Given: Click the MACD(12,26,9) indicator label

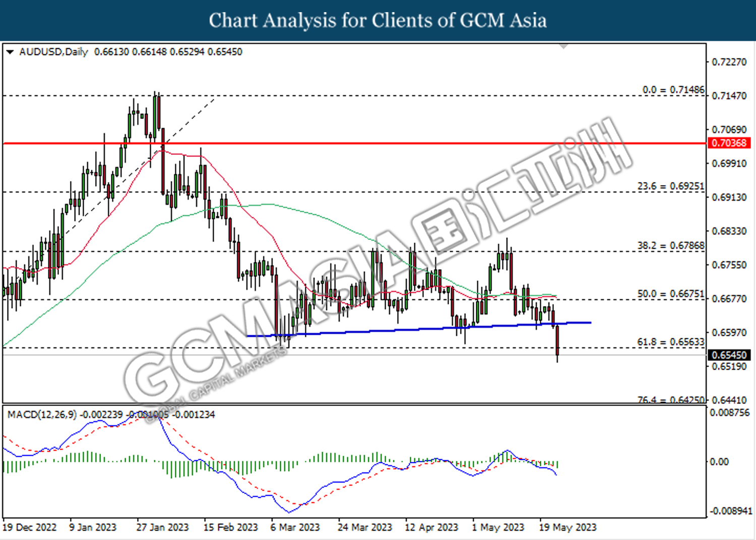Looking at the screenshot, I should coord(42,414).
